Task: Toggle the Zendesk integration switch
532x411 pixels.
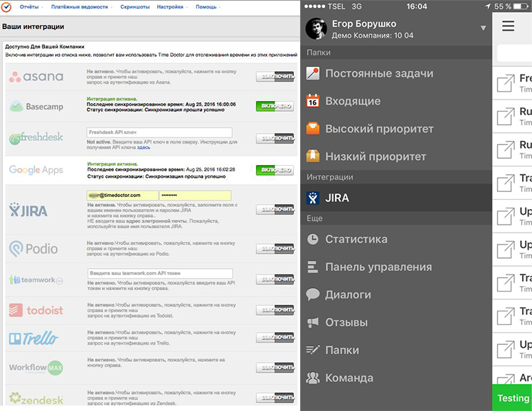Action: pyautogui.click(x=275, y=397)
